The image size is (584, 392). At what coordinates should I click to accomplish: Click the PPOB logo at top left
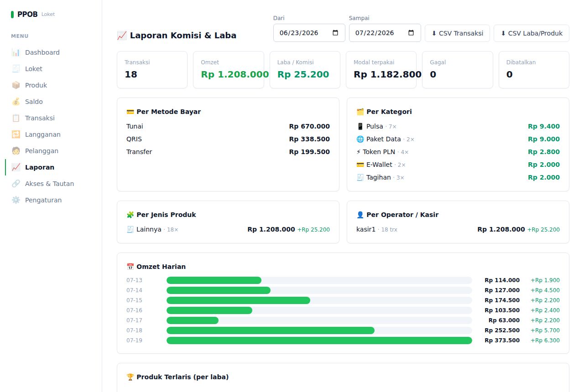pos(25,14)
